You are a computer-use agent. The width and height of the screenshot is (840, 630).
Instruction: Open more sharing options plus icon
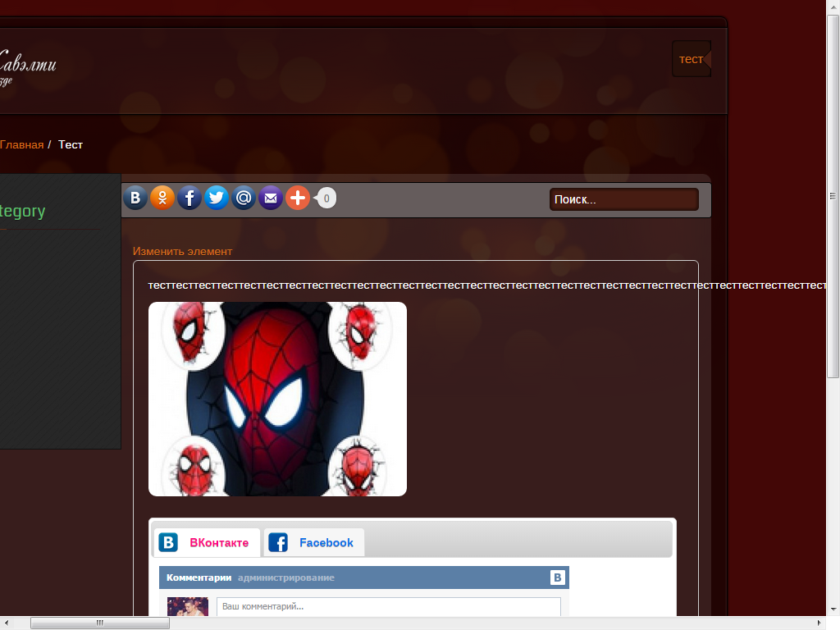coord(298,198)
